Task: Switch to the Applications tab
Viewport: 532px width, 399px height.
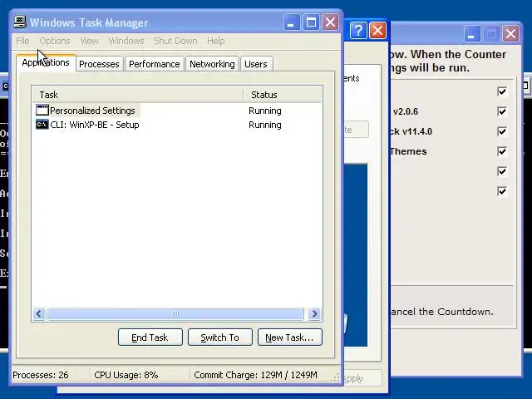Action: tap(46, 63)
